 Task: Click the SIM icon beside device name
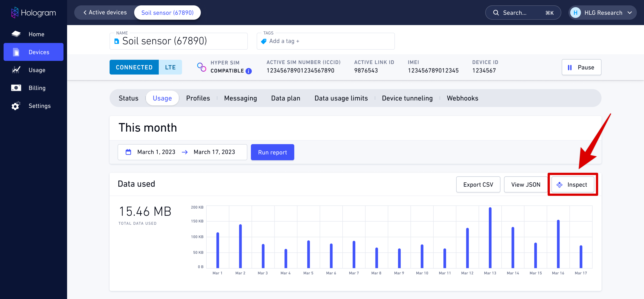[x=117, y=41]
